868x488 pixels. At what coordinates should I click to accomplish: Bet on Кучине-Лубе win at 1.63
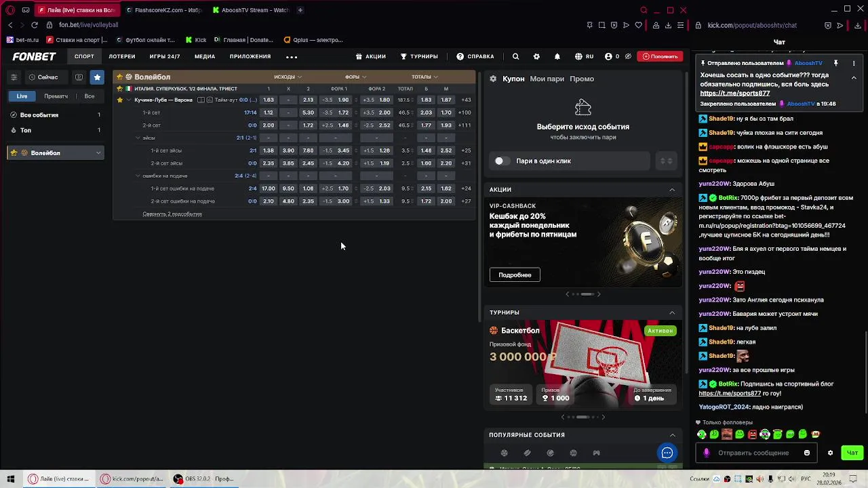pyautogui.click(x=269, y=100)
